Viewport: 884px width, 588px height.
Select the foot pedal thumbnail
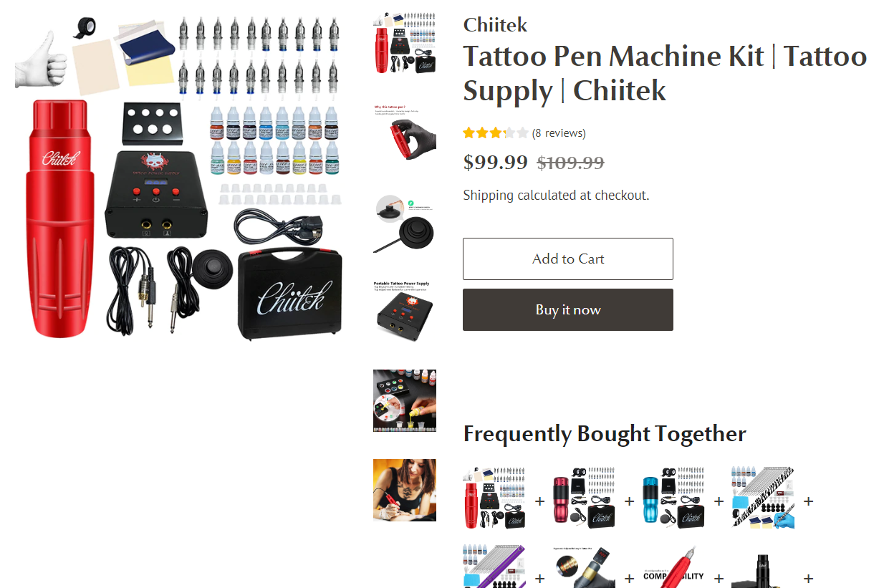[x=404, y=222]
